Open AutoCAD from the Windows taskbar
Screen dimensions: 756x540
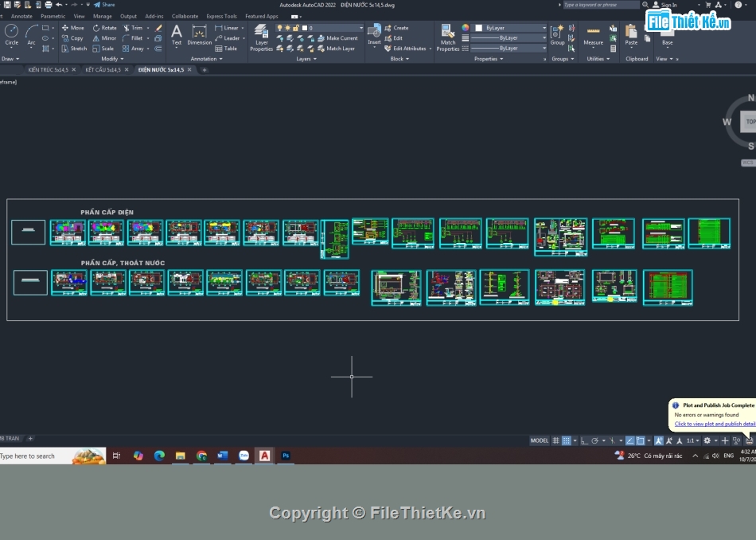(x=265, y=456)
